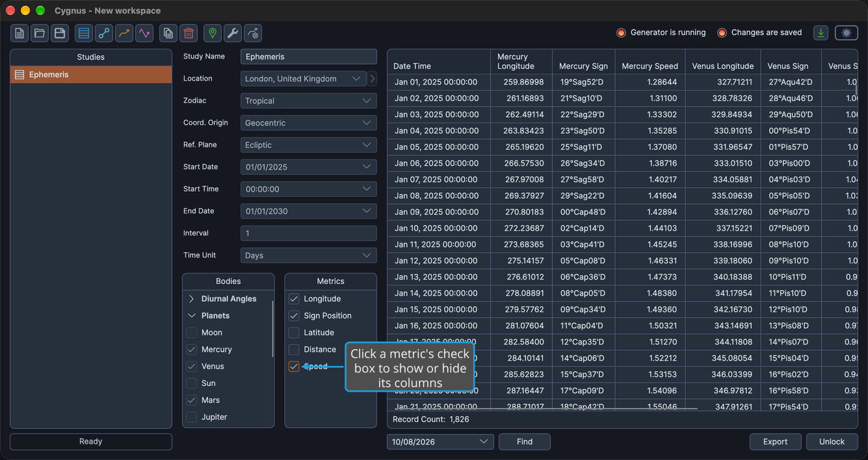Open the Location dropdown
Screen dimensions: 868x460
pos(304,79)
